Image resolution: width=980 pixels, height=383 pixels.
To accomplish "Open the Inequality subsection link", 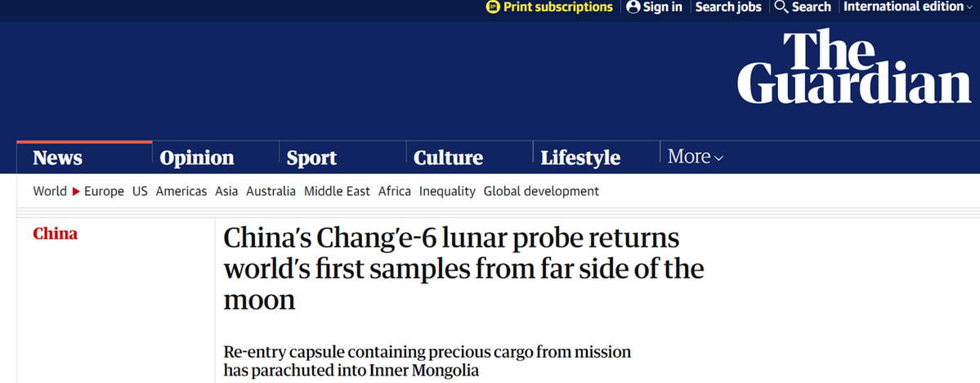I will tap(447, 191).
